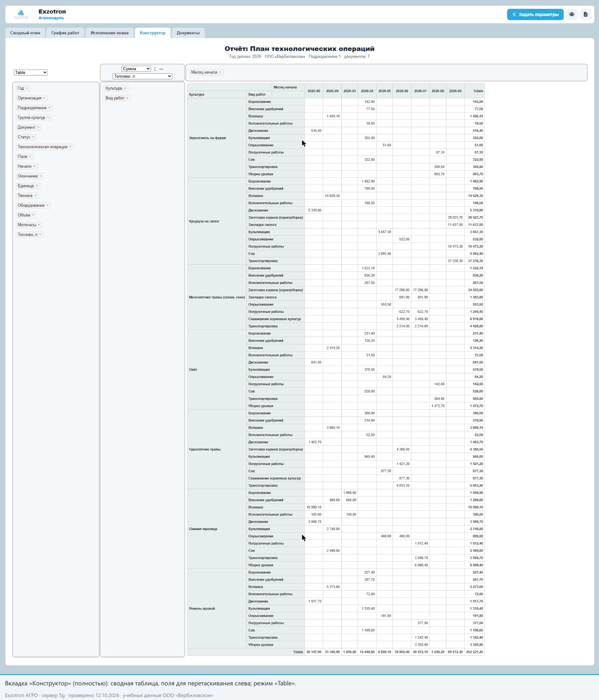Click the Единица field chip
The width and height of the screenshot is (599, 700).
point(28,186)
